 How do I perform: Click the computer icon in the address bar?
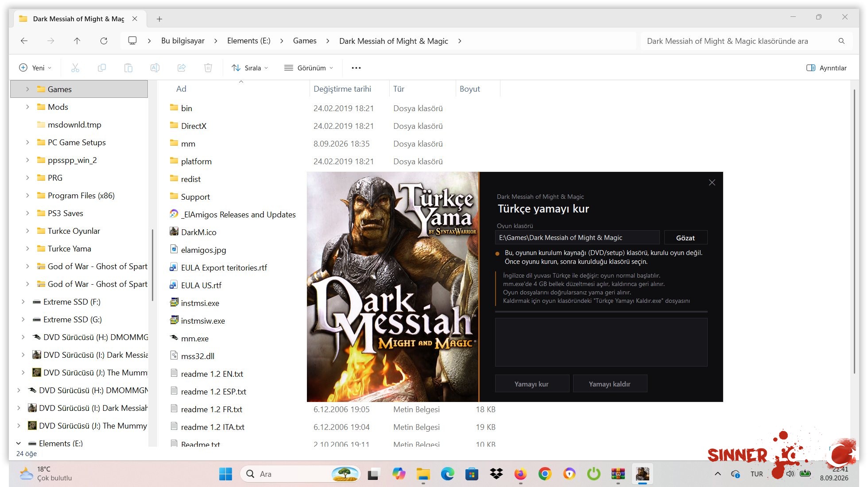click(x=132, y=41)
